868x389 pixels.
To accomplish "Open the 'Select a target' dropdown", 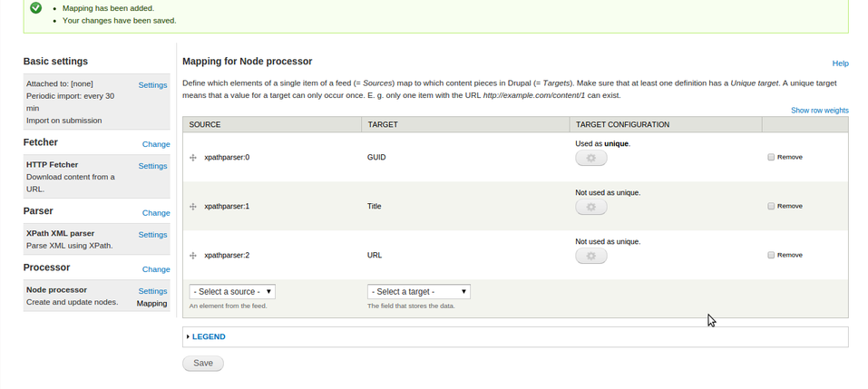I will pos(418,292).
